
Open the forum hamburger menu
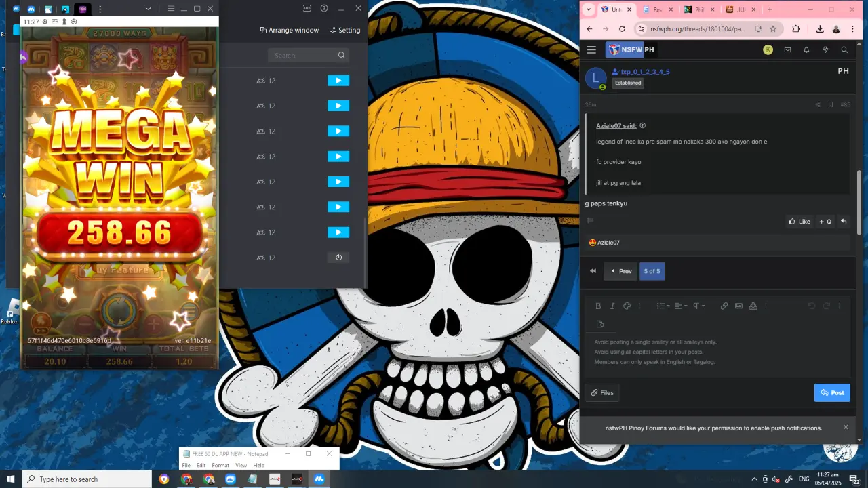click(x=591, y=49)
